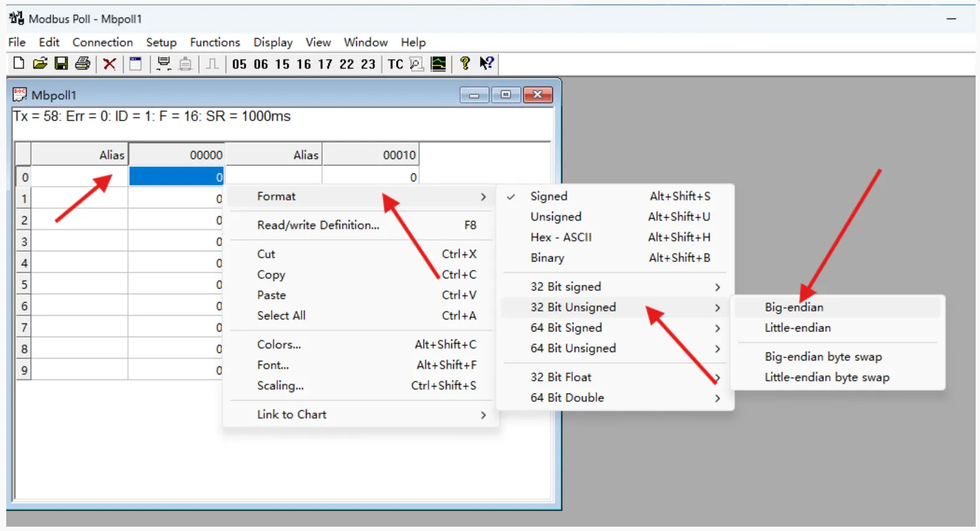This screenshot has height=531, width=980.
Task: Open the window definition toolbar icon
Action: point(136,63)
